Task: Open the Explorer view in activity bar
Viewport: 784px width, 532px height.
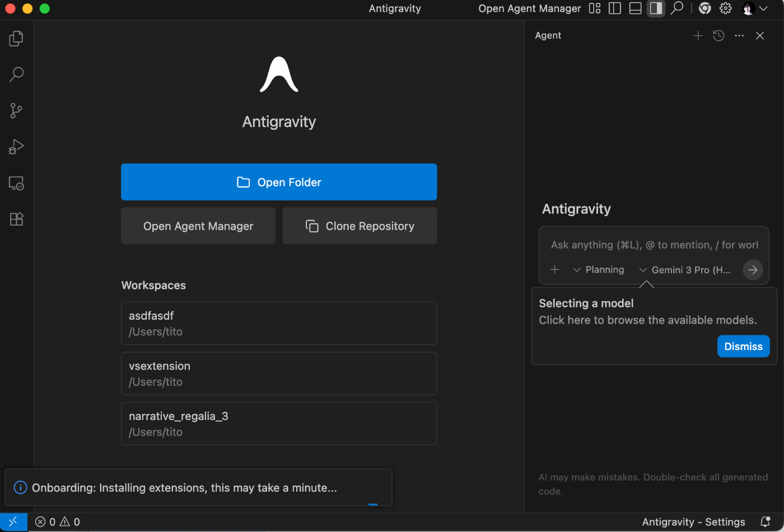Action: (16, 39)
